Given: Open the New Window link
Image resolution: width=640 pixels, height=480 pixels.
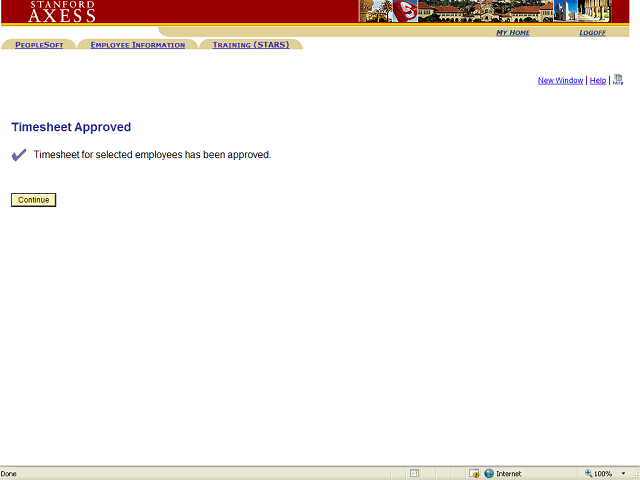Looking at the screenshot, I should coord(560,81).
